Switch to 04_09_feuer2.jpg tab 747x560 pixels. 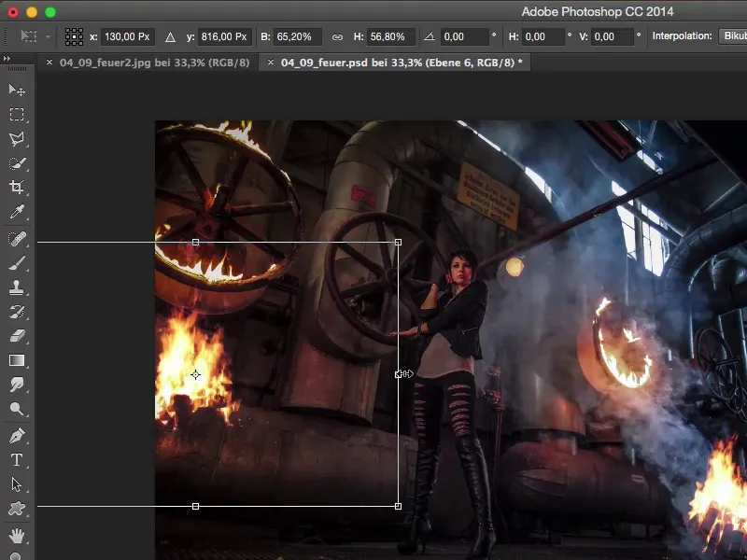click(154, 63)
